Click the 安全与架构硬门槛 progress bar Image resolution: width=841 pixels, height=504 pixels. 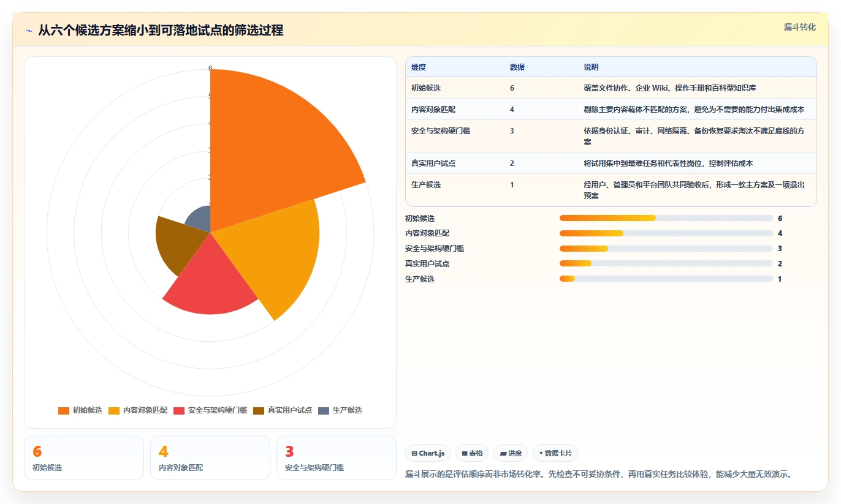pyautogui.click(x=666, y=249)
